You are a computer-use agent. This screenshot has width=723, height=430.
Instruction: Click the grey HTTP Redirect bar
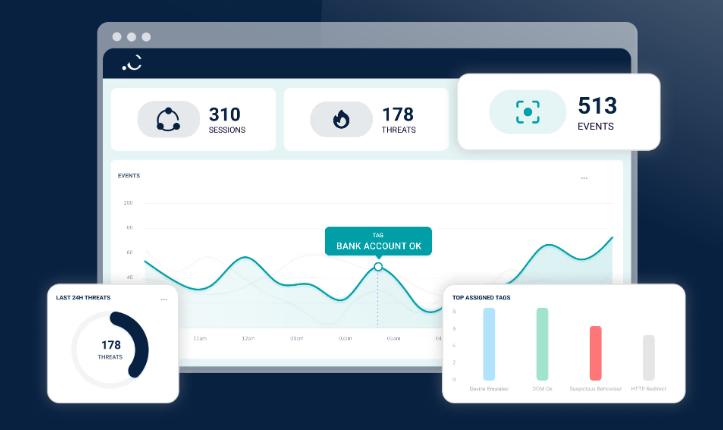coord(649,357)
